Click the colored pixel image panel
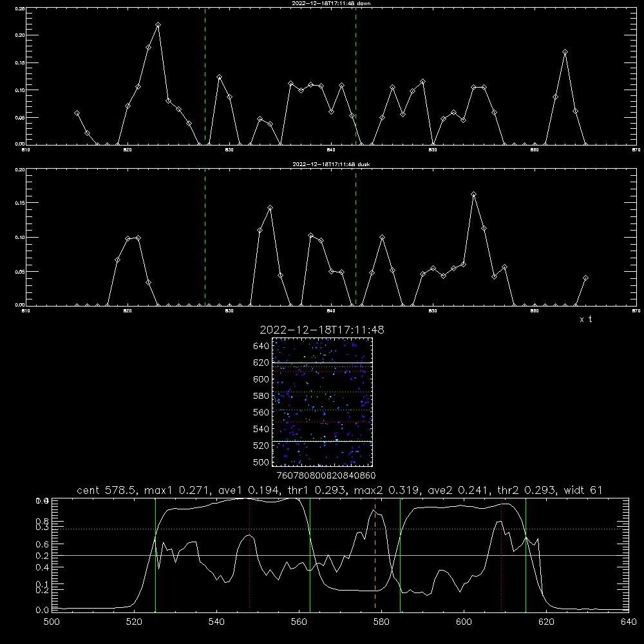The height and width of the screenshot is (644, 644). click(322, 402)
